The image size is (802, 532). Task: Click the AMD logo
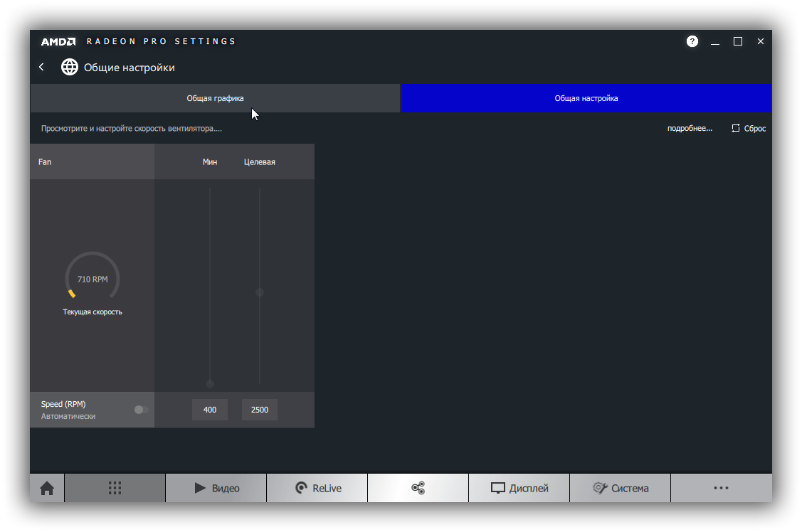58,41
